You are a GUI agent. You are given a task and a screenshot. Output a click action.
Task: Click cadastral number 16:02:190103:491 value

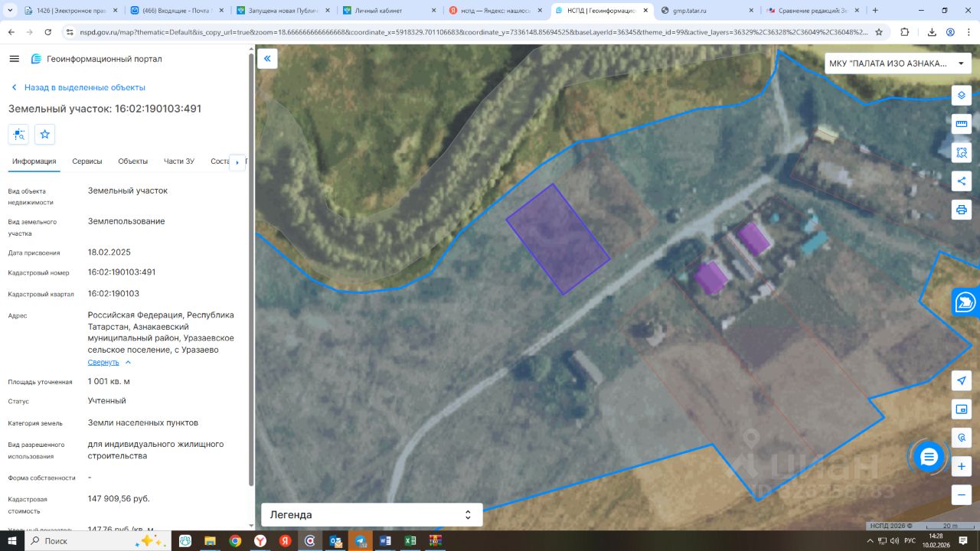coord(122,272)
